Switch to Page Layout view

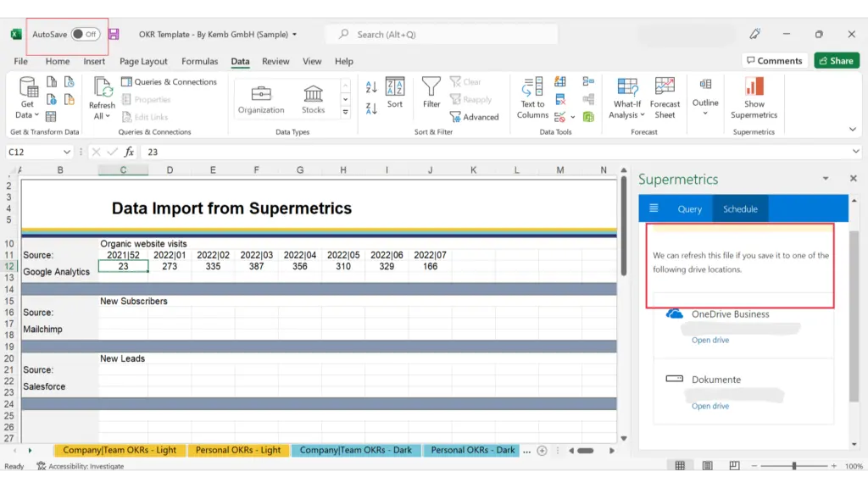pyautogui.click(x=707, y=466)
